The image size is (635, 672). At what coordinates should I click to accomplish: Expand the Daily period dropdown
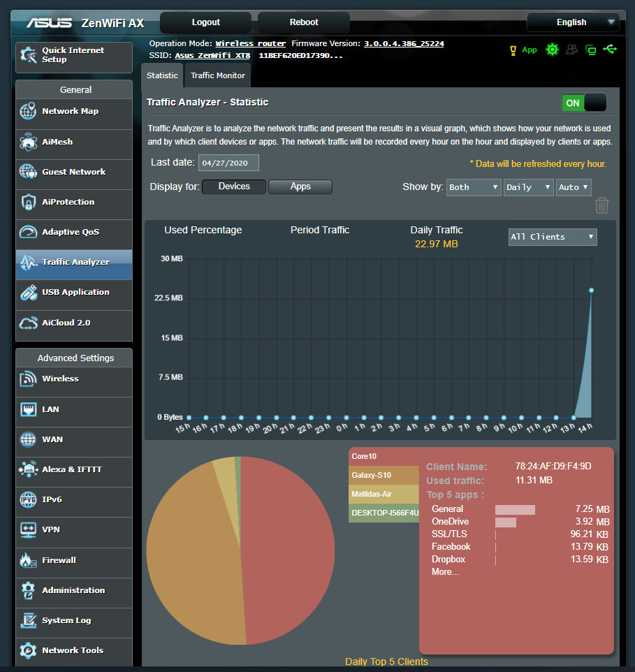pos(528,187)
